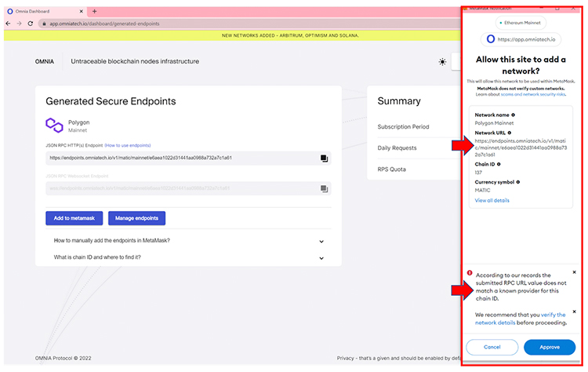Image resolution: width=588 pixels, height=372 pixels.
Task: Select the Omnia Dashboard browser tab
Action: point(45,11)
